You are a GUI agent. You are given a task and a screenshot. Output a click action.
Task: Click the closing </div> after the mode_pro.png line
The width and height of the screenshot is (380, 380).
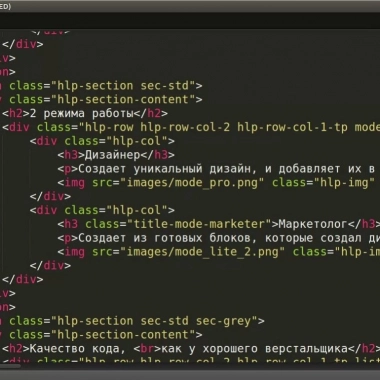[x=50, y=196]
